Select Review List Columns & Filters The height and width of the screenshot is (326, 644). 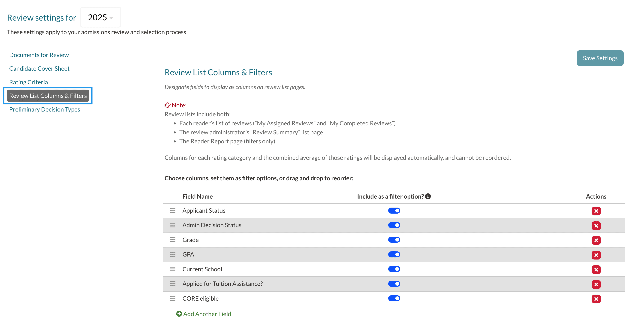point(48,96)
